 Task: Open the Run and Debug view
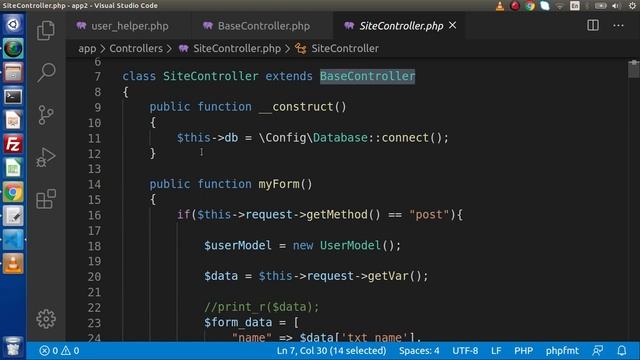point(46,157)
